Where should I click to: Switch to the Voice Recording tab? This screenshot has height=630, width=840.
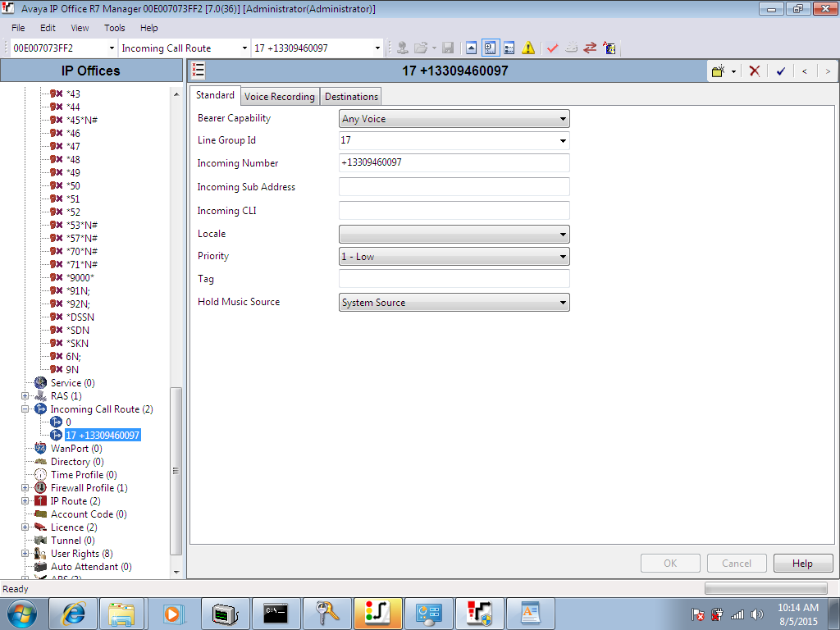280,97
